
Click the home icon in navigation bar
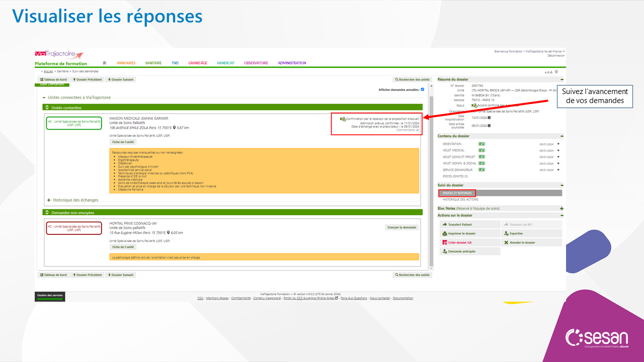104,63
